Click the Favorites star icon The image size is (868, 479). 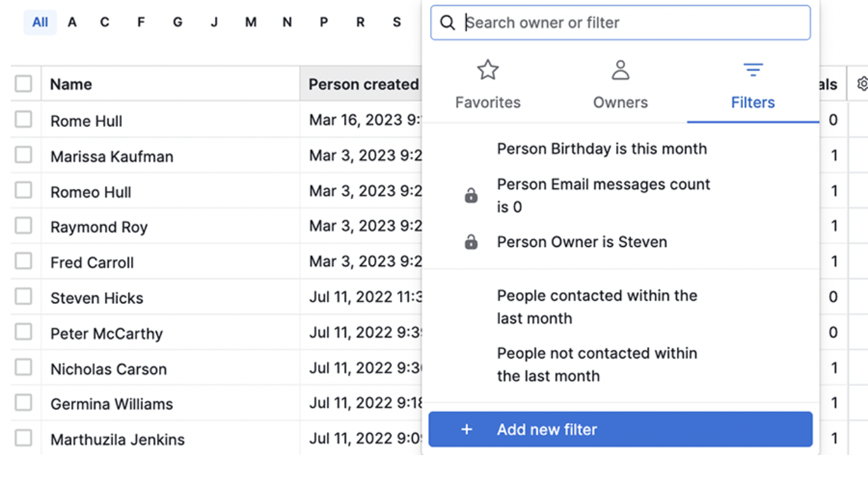[488, 71]
